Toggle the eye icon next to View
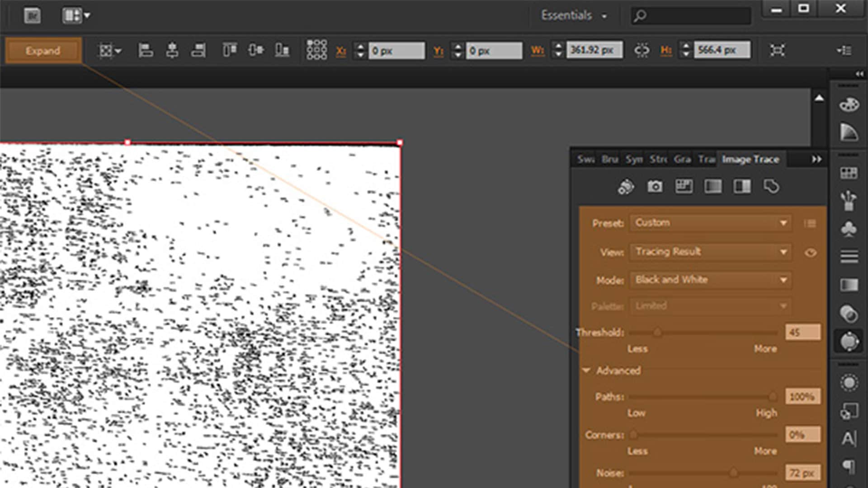The height and width of the screenshot is (488, 868). coord(811,253)
